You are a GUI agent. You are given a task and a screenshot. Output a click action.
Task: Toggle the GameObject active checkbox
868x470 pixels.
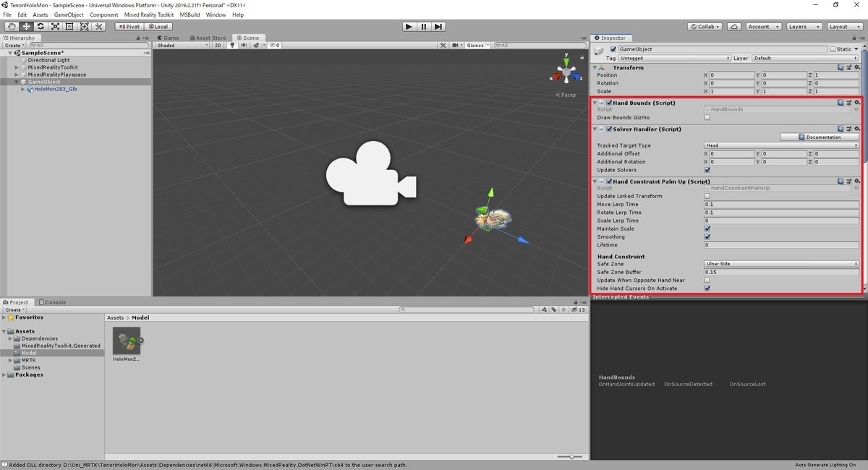coord(613,49)
